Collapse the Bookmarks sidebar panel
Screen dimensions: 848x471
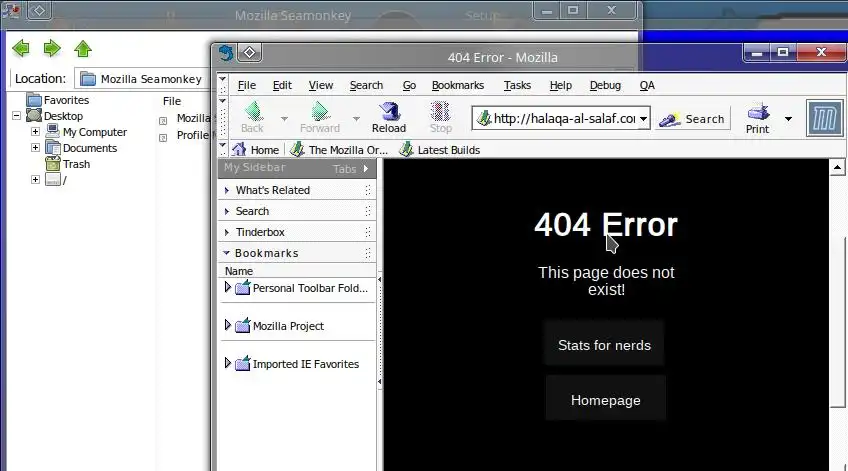(296, 253)
